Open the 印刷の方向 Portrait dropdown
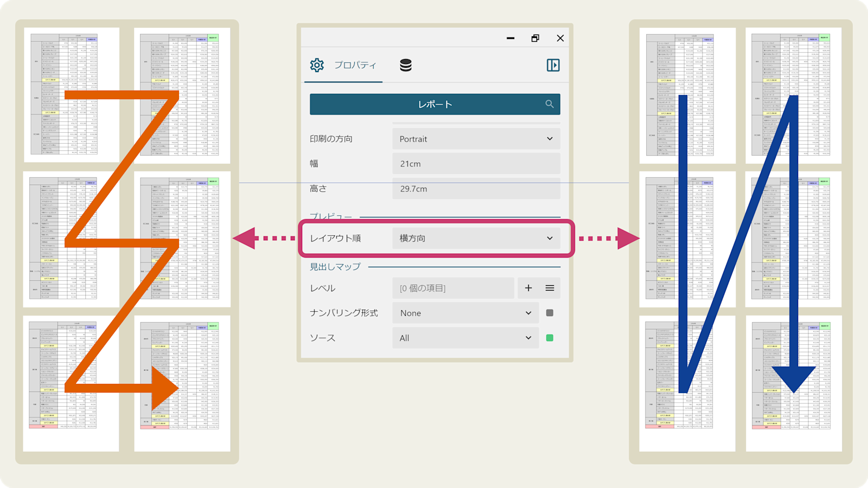 [476, 139]
